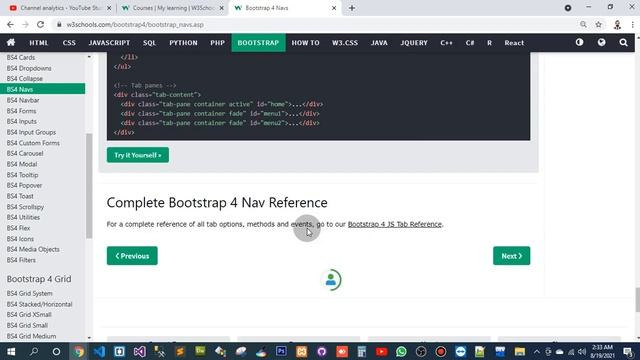Open Sublime Text from taskbar

click(x=180, y=351)
